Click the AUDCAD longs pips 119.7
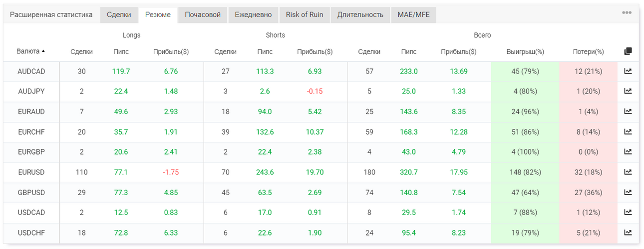Viewport: 644px width, 249px height. pos(121,71)
